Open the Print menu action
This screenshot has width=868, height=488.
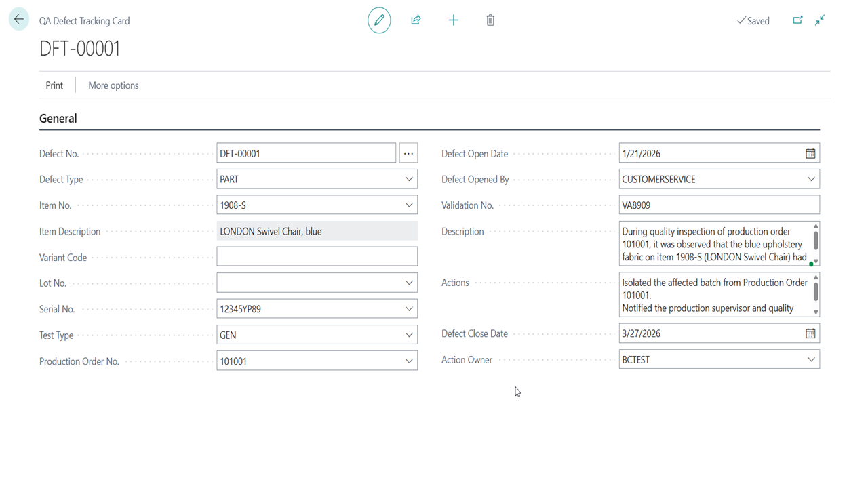(54, 85)
